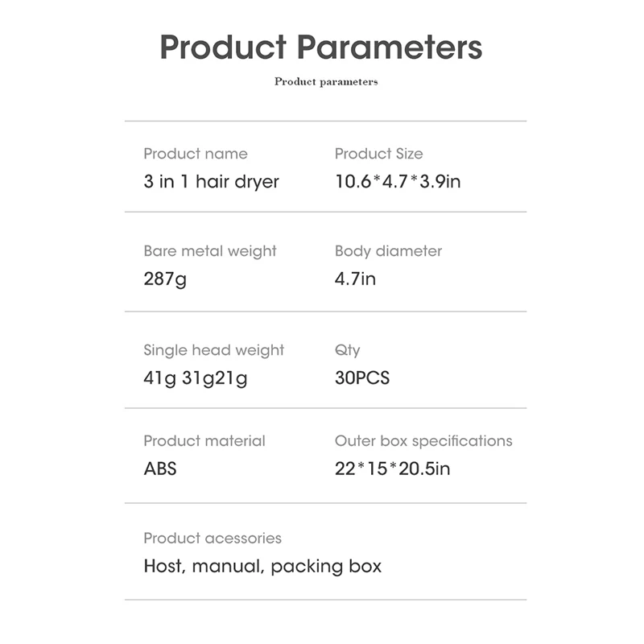Select the "22*15*20.5in" box value
This screenshot has width=644, height=644.
[392, 469]
